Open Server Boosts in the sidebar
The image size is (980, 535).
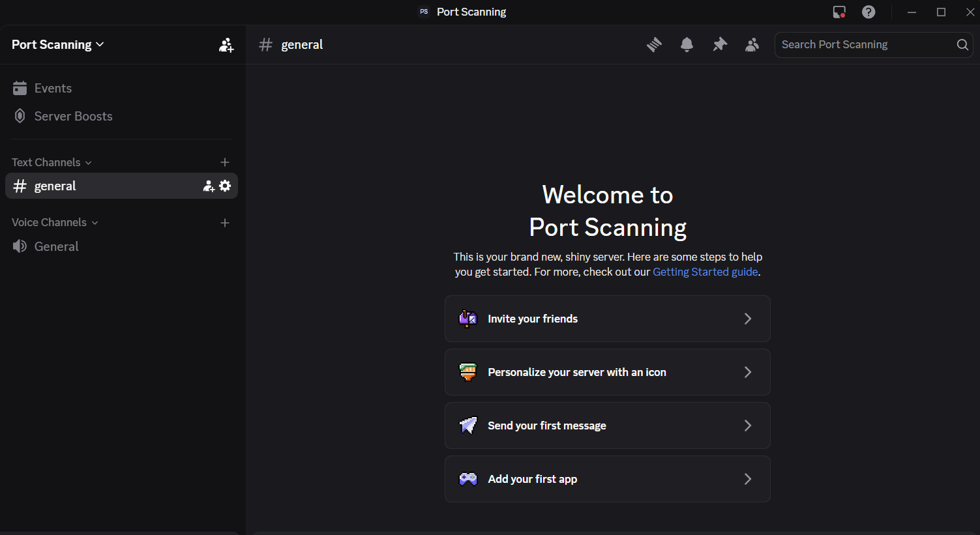point(121,116)
